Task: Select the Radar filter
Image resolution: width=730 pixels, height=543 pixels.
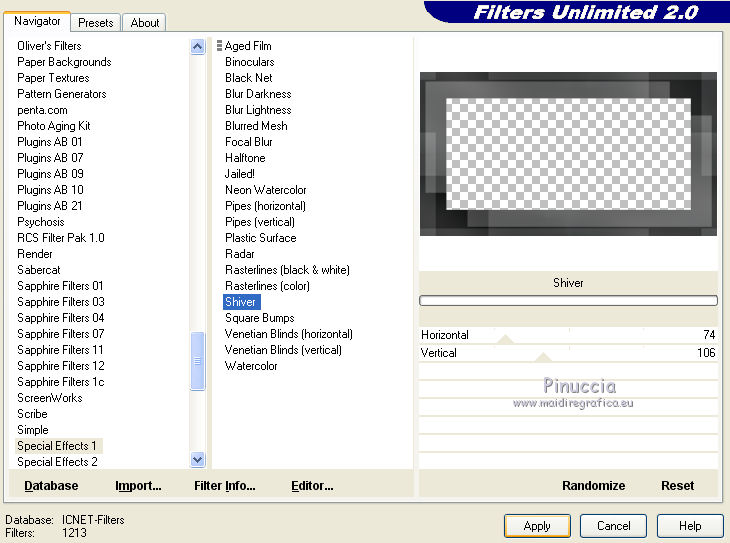Action: coord(240,254)
